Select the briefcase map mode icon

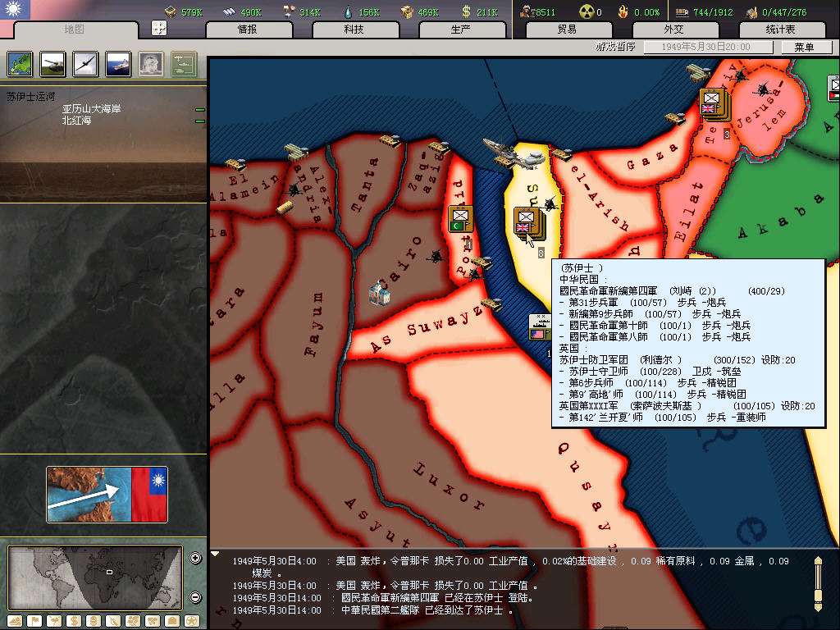[x=172, y=622]
